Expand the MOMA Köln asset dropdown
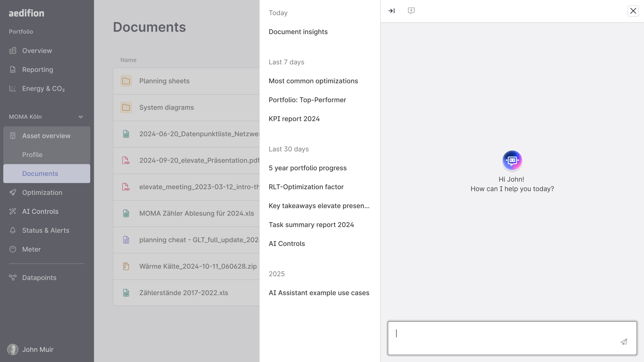This screenshot has width=644, height=362. pos(81,117)
